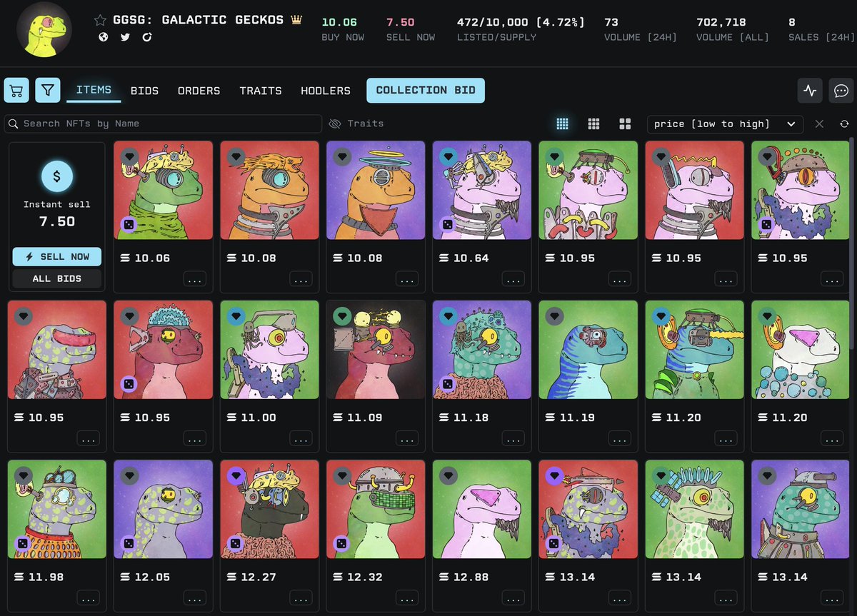Toggle the heart on the 10.06 gecko
Screen dimensions: 857x616
[129, 156]
